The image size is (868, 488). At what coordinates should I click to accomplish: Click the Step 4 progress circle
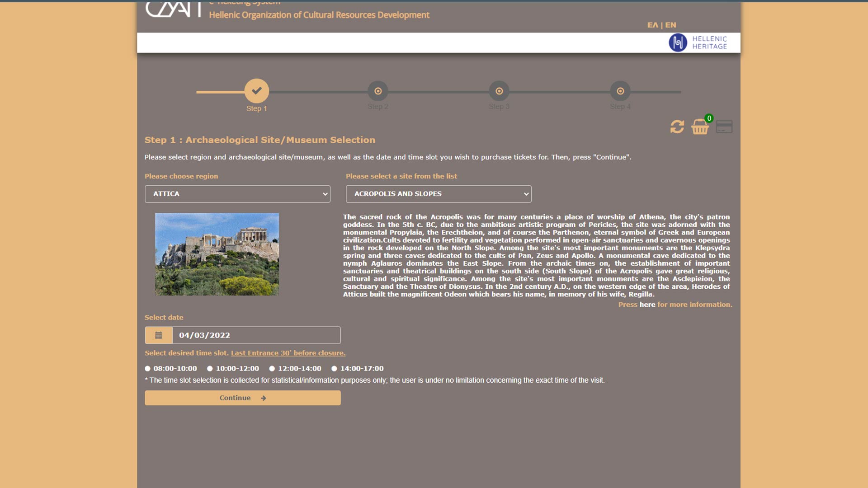click(620, 91)
